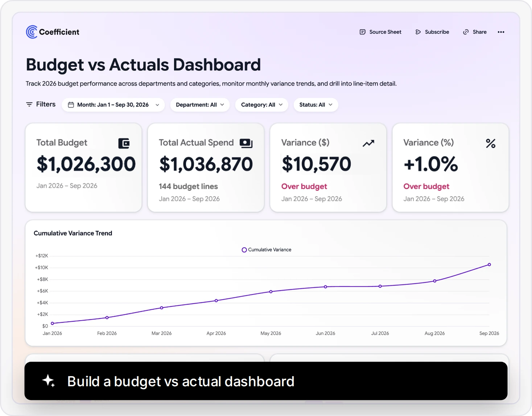
Task: Click the Jun 2026 data point on chart
Action: coord(326,287)
